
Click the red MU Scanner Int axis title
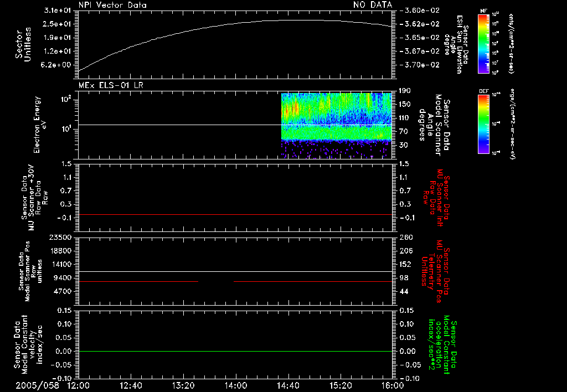436,198
